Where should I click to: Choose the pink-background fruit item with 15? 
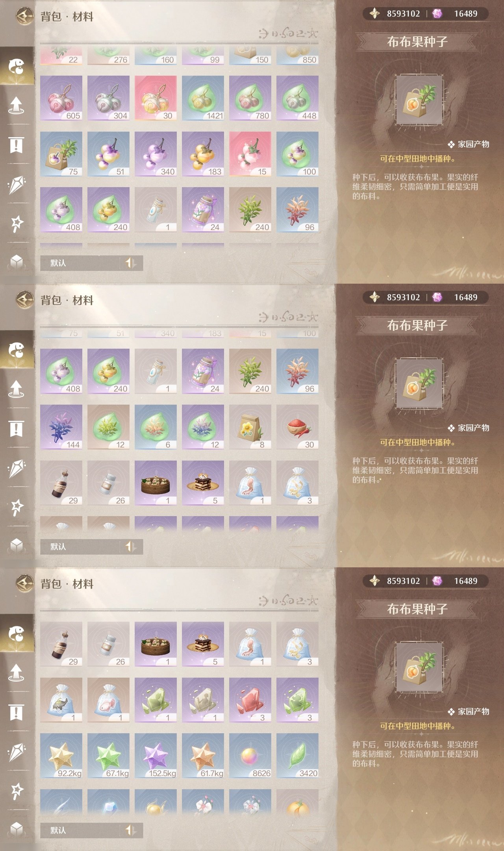pyautogui.click(x=250, y=154)
